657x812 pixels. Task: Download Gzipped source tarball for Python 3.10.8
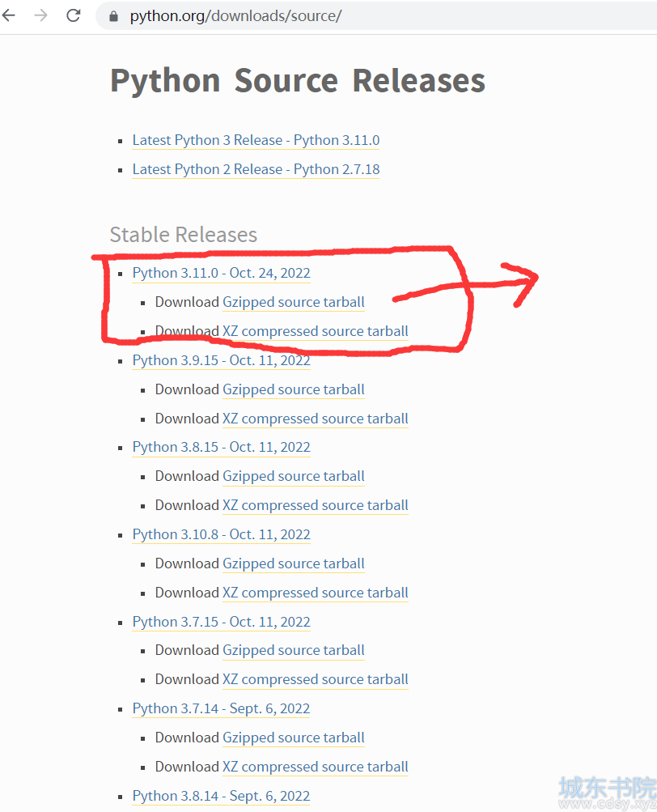tap(294, 563)
